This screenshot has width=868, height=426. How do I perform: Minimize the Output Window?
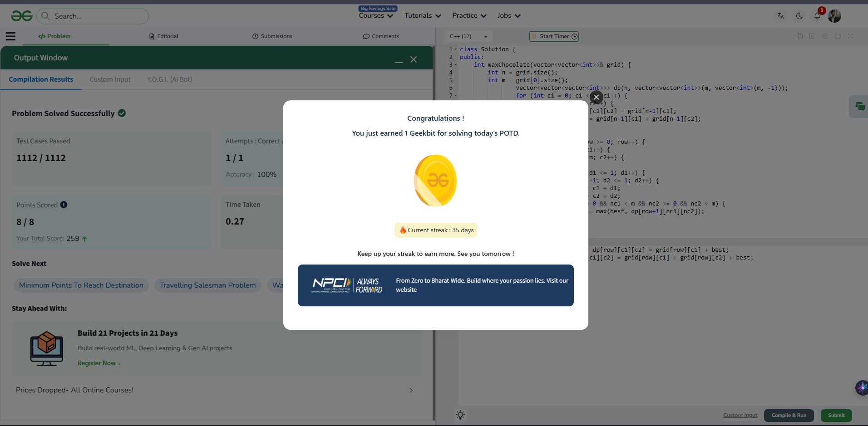pos(399,61)
